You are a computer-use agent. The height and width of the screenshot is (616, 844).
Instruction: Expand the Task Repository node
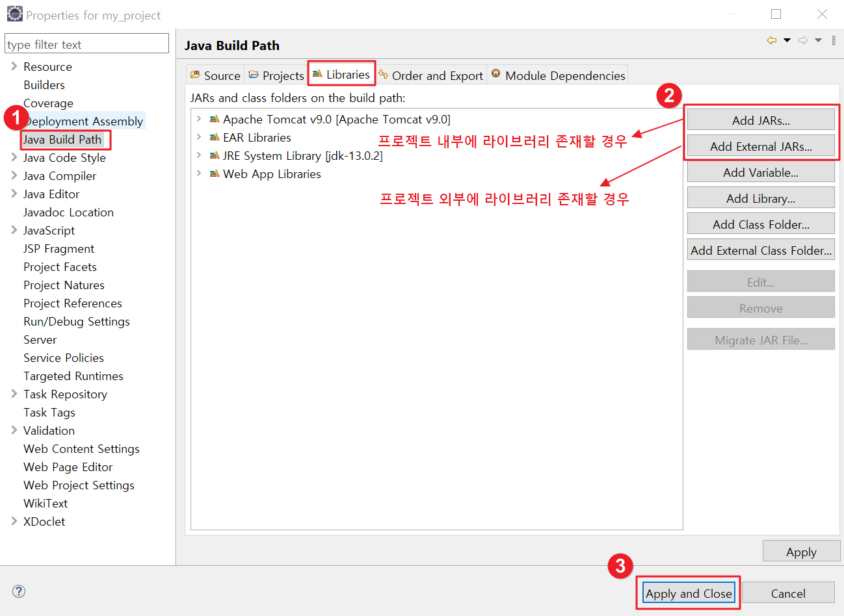(14, 394)
